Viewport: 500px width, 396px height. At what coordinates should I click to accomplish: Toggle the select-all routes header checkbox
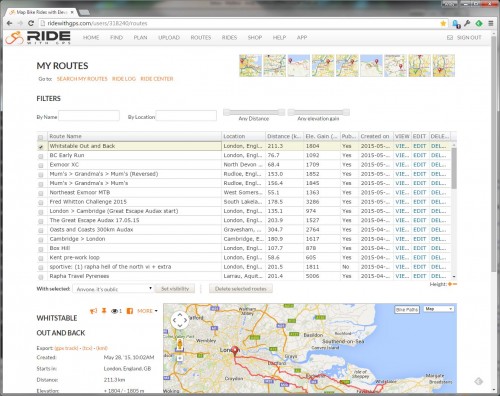tap(41, 137)
